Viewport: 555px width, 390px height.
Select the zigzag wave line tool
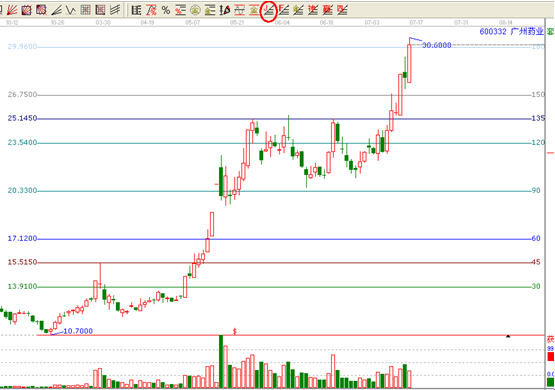click(x=70, y=10)
